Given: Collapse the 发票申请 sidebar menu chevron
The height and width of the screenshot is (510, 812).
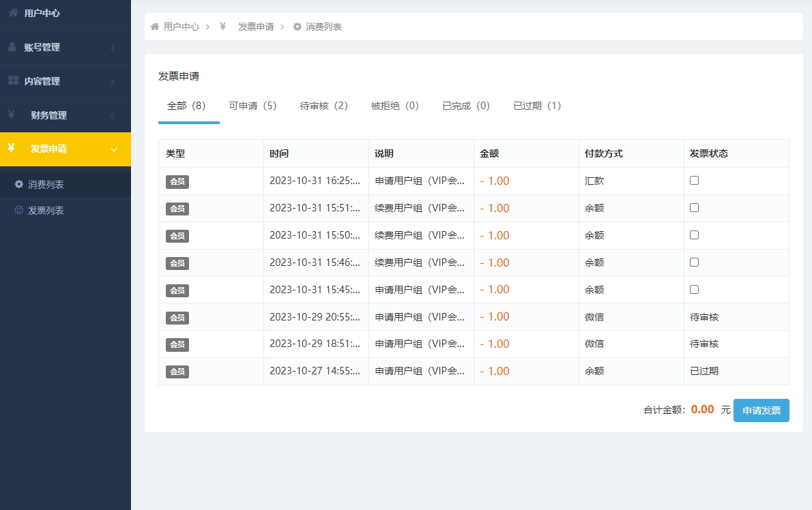Looking at the screenshot, I should click(x=114, y=149).
